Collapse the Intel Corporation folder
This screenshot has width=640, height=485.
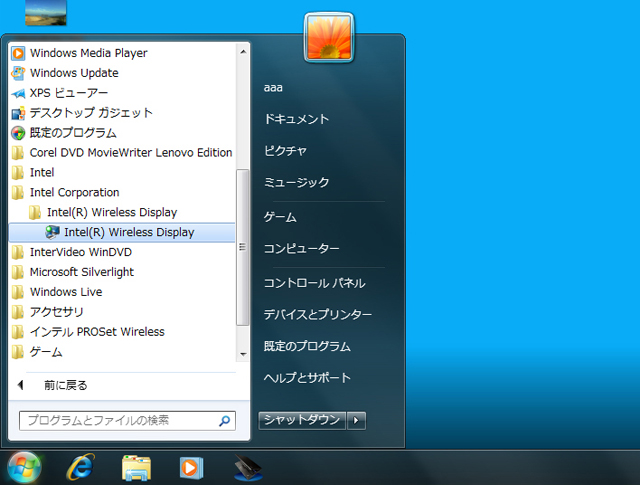(x=122, y=192)
